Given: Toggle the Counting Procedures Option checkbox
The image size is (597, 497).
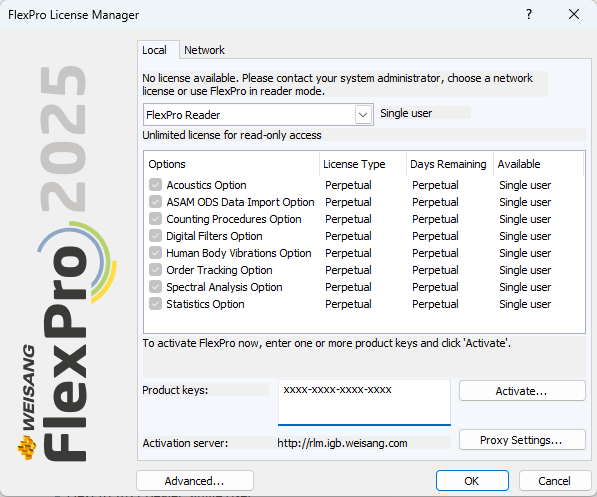Looking at the screenshot, I should [x=155, y=219].
